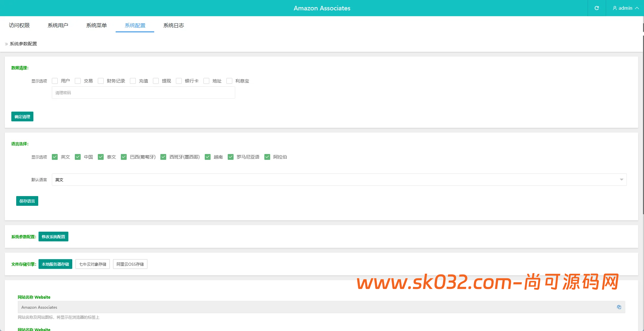Toggle the 越南 language checkbox
Image resolution: width=644 pixels, height=331 pixels.
[208, 157]
